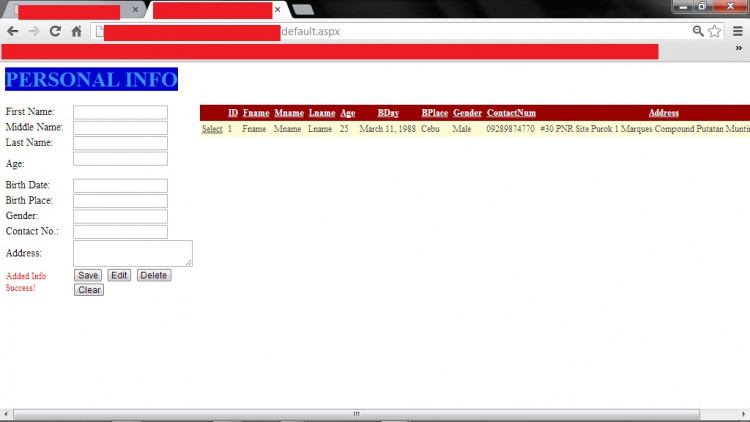Bookmark this page with the star icon

coord(714,31)
